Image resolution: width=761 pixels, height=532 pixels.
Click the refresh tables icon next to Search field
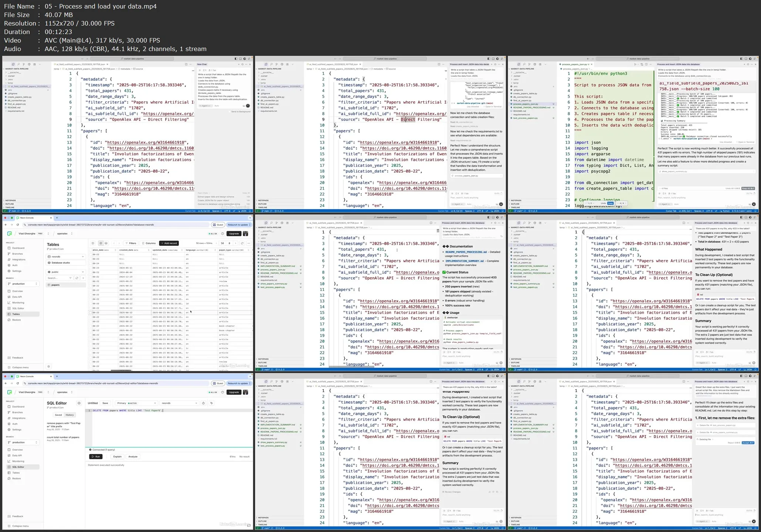77,278
